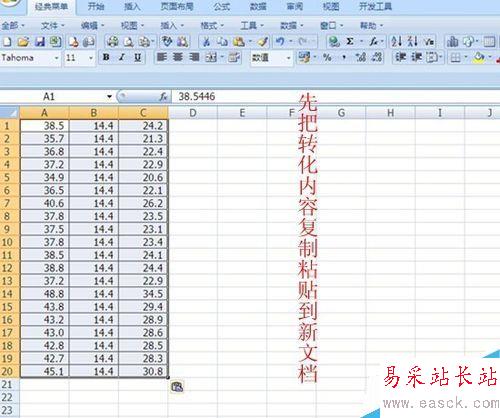Viewport: 500px width, 418px height.
Task: Select column G header
Action: click(341, 113)
